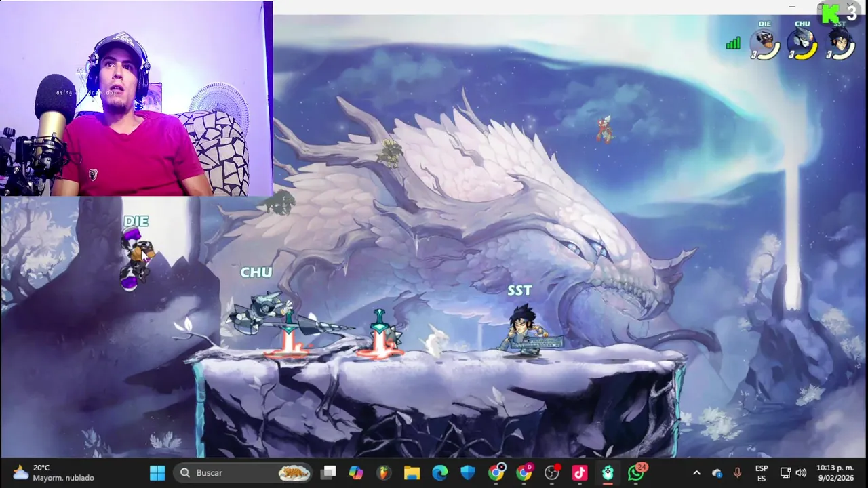Click the DIE name tag above purple character

click(x=136, y=221)
